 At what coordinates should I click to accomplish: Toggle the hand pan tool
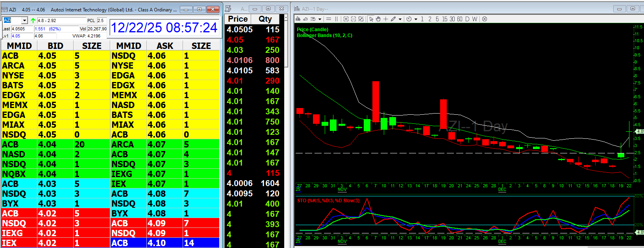(378, 19)
